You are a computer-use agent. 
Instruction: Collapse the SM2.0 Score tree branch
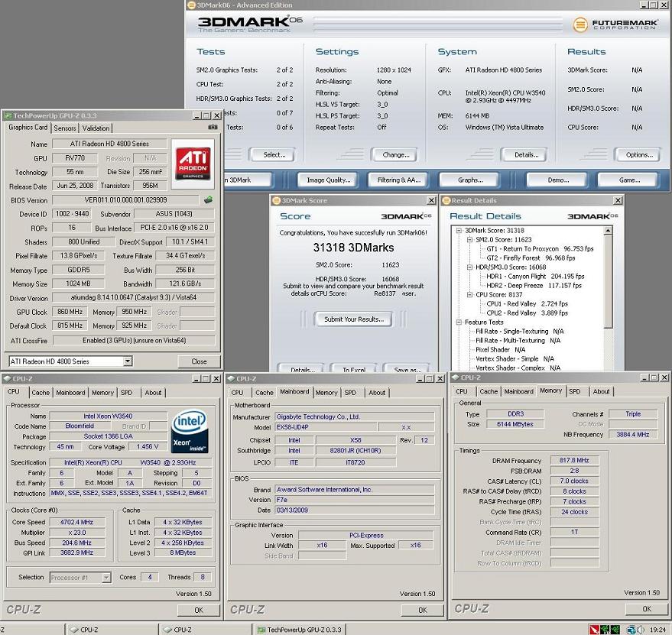(469, 239)
